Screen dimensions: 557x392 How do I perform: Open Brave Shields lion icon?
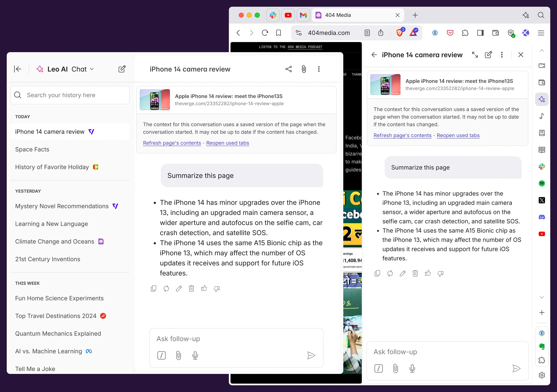pyautogui.click(x=399, y=33)
